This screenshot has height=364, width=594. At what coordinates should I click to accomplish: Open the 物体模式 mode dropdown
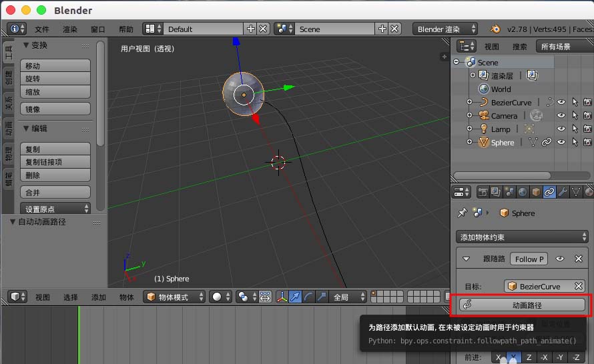[174, 297]
